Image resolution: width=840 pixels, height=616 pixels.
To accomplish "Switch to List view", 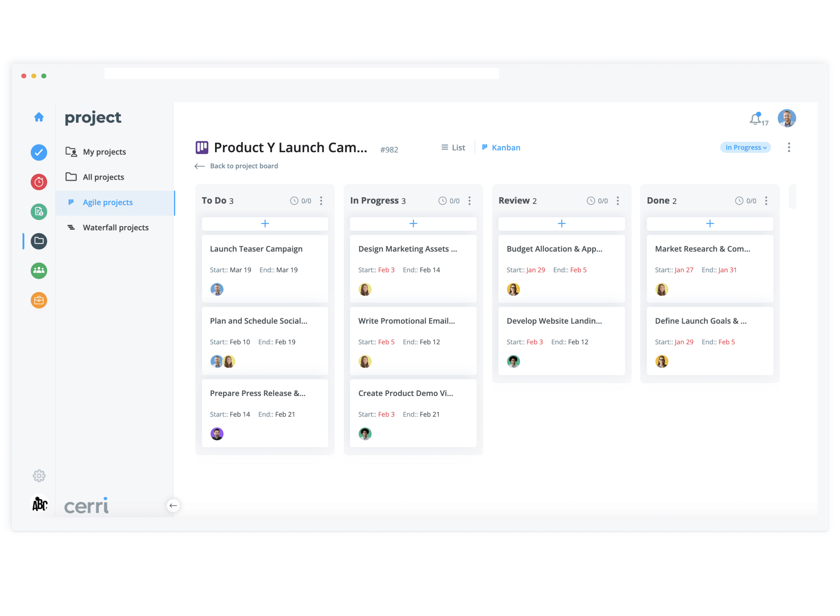I will (453, 148).
